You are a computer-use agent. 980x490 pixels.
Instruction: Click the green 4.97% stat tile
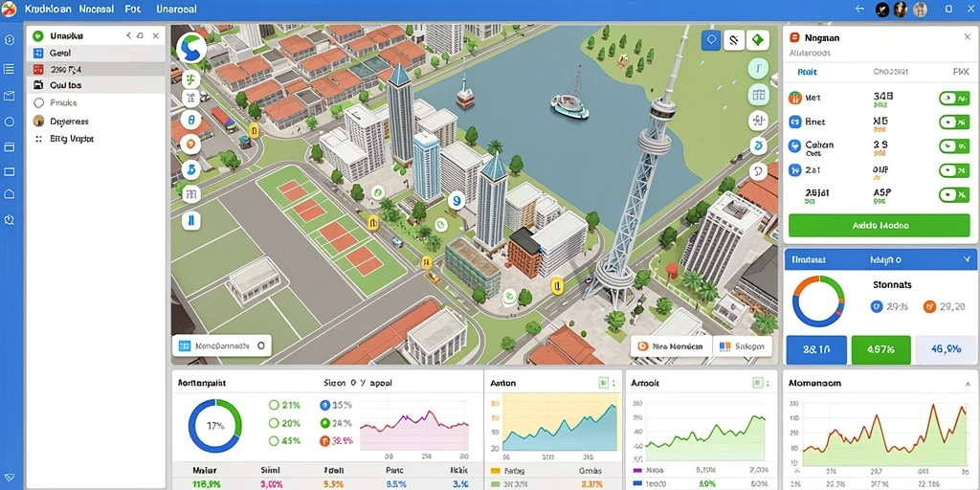(x=880, y=350)
